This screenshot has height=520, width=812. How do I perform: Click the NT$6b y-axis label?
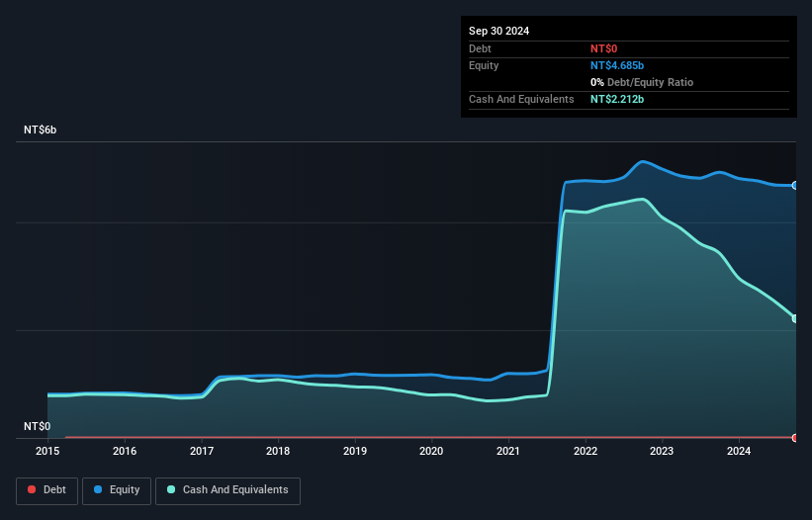[x=40, y=130]
